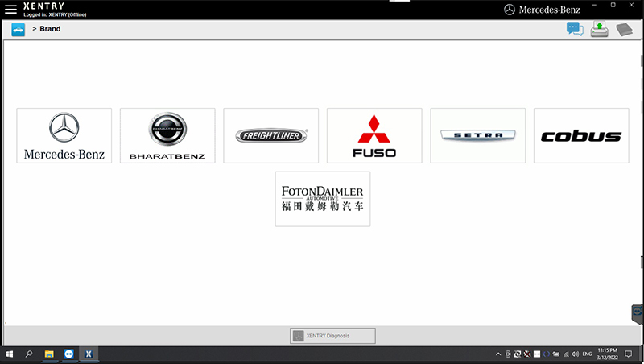Click the Mercedes-Benz logo in the title bar
644x364 pixels.
[542, 10]
